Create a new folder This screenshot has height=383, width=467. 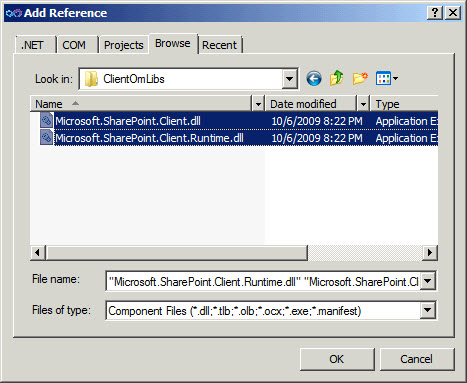[360, 79]
